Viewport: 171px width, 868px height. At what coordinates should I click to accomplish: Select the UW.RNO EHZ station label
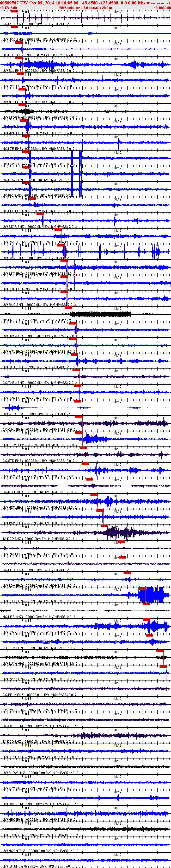(39, 305)
